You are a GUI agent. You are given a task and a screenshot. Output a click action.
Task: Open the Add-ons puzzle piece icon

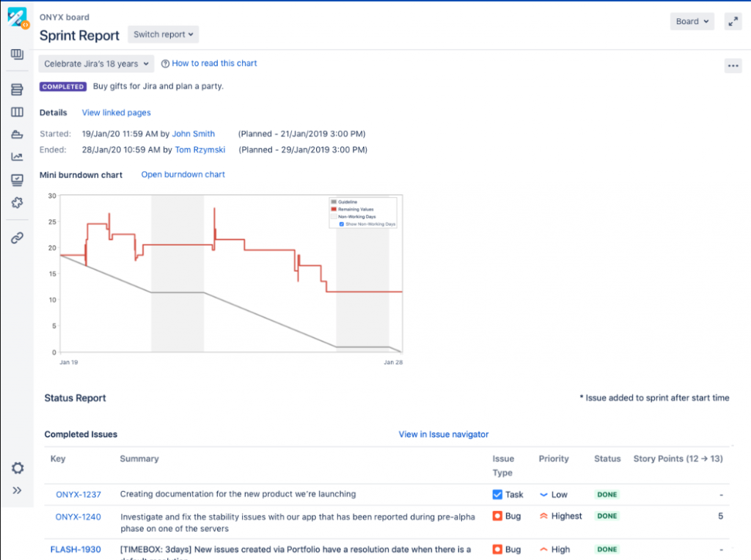[x=17, y=203]
